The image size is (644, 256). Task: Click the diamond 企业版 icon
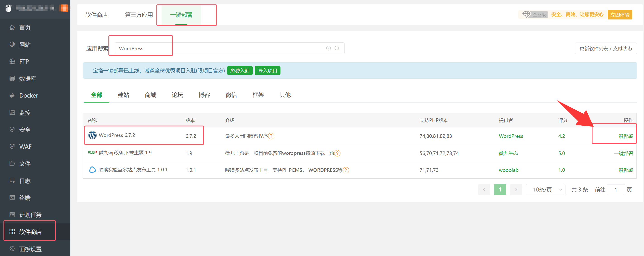click(526, 14)
